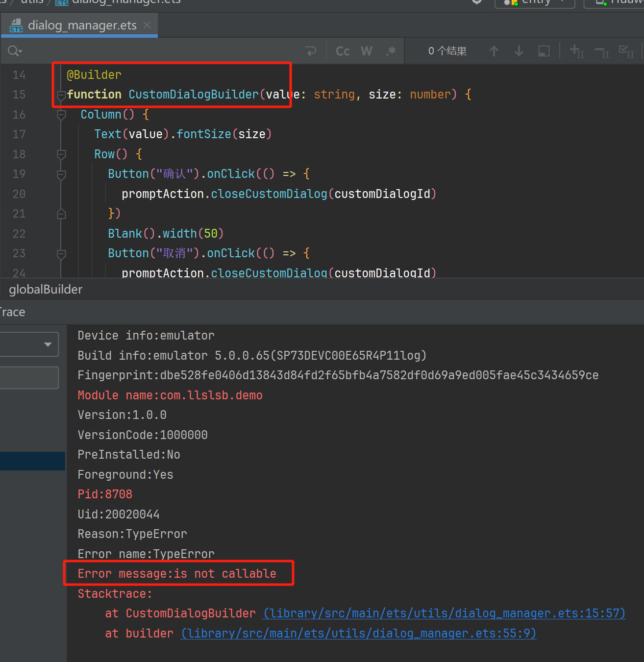Click 'Pid:8708' log line

(x=105, y=494)
